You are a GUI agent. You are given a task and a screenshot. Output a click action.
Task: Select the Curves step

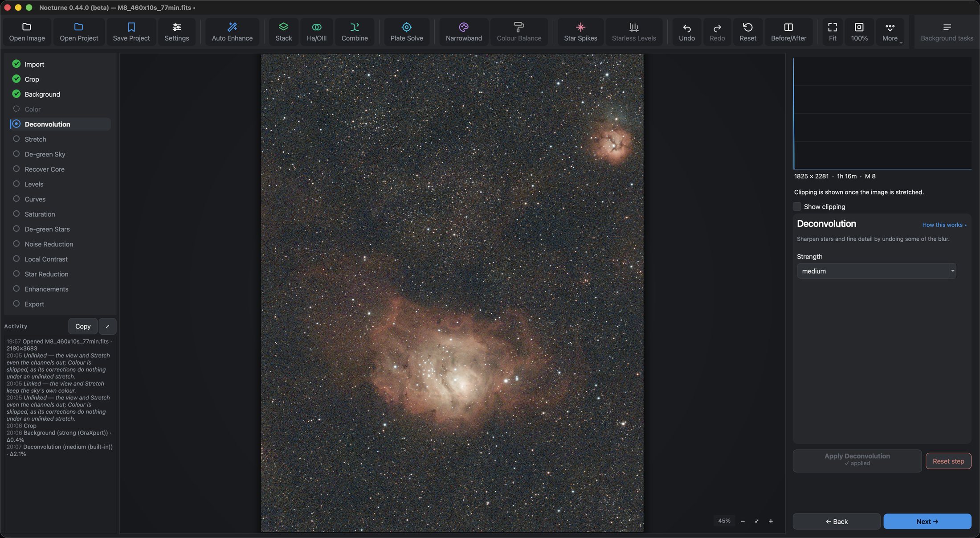[x=60, y=199]
